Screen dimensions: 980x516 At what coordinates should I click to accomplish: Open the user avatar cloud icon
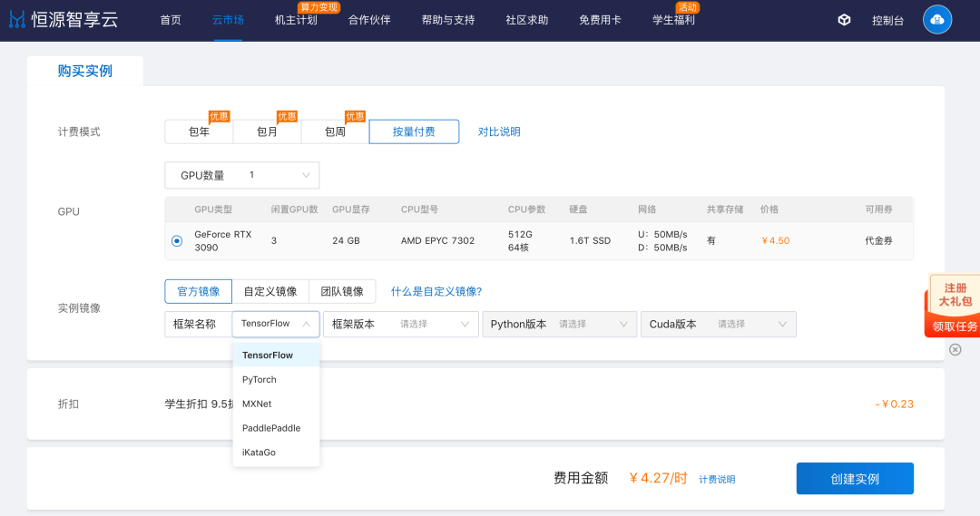pos(936,20)
